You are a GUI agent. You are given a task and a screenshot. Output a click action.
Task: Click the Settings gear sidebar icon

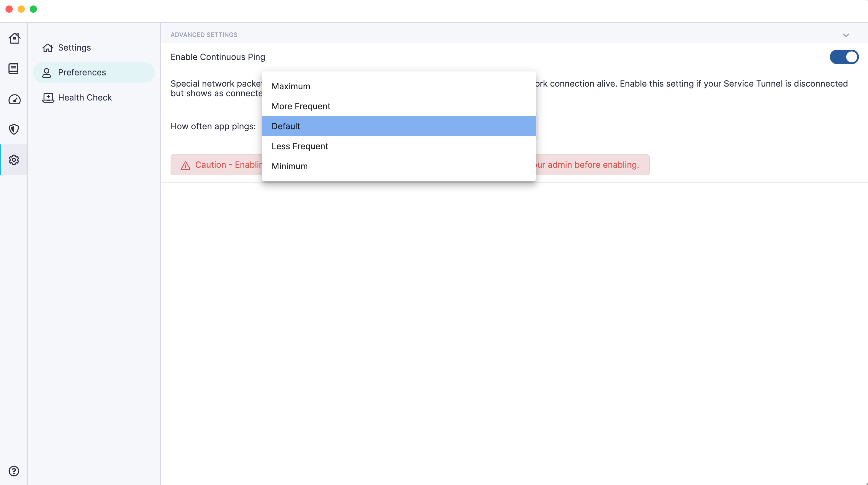14,160
